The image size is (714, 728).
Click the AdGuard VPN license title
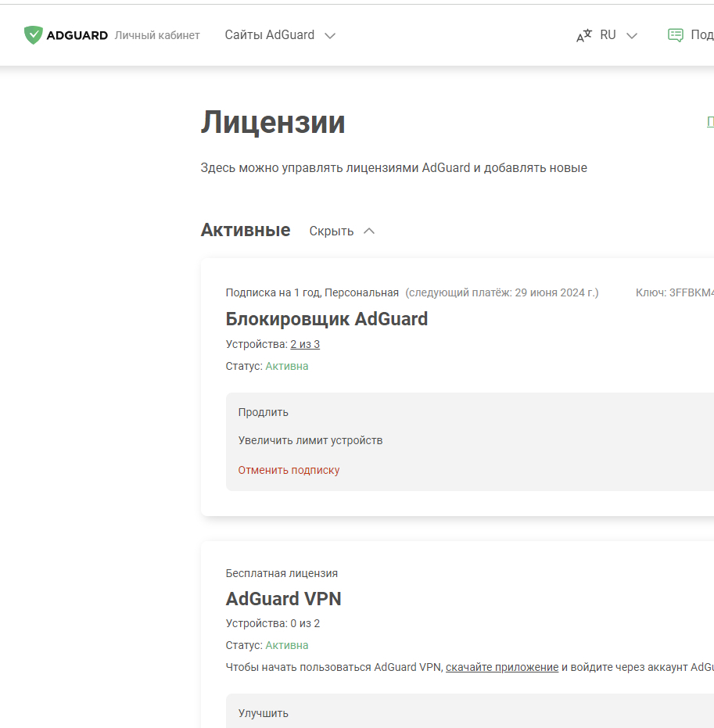coord(284,599)
